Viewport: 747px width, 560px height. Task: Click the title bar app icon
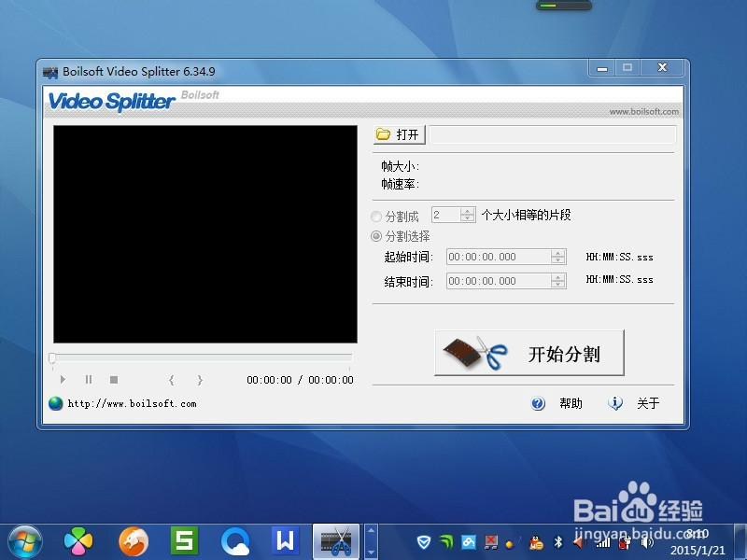click(50, 72)
